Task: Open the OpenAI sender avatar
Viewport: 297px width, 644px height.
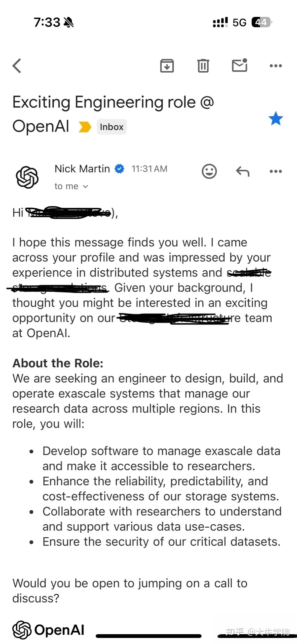Action: (x=28, y=176)
